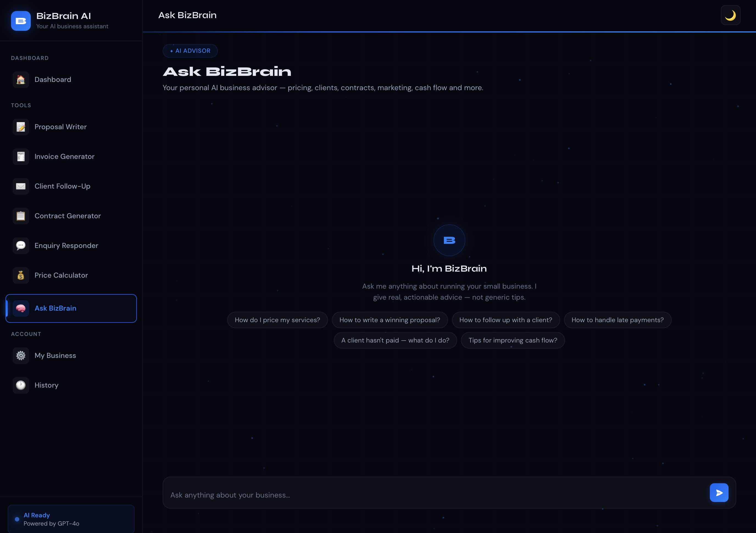The height and width of the screenshot is (533, 756).
Task: Click the send arrow button
Action: [x=719, y=493]
